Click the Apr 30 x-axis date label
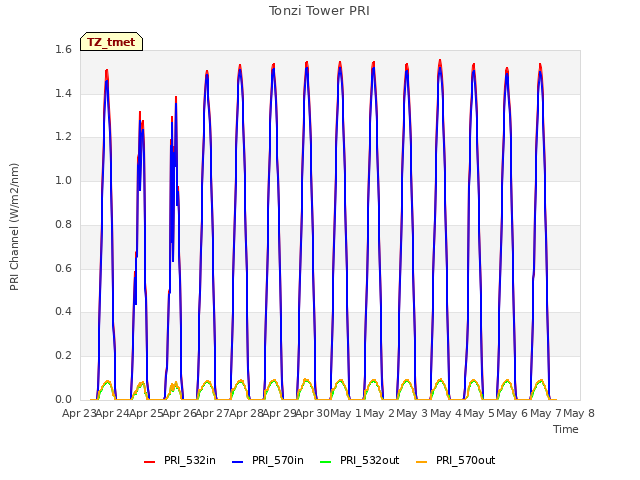The height and width of the screenshot is (480, 640). tap(312, 413)
